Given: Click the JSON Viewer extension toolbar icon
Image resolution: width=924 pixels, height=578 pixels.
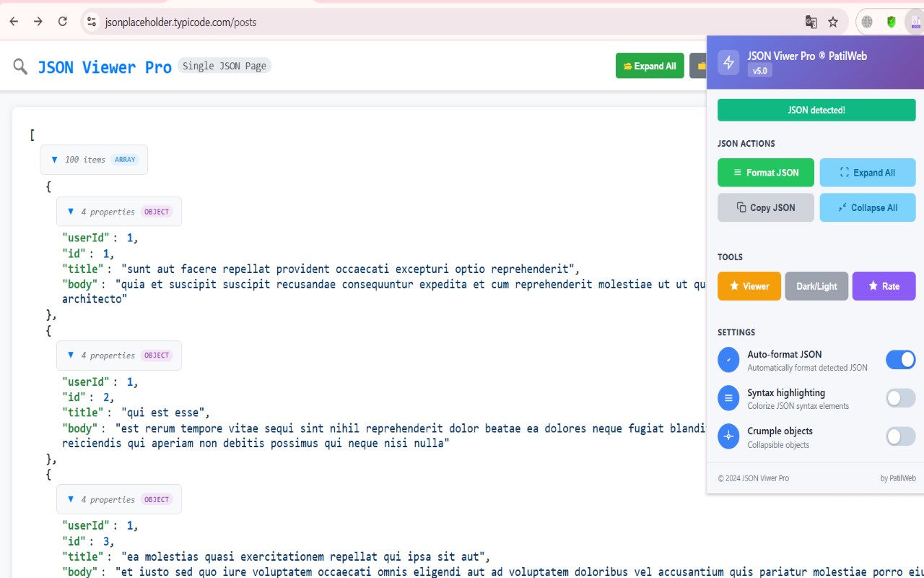Looking at the screenshot, I should tap(915, 22).
